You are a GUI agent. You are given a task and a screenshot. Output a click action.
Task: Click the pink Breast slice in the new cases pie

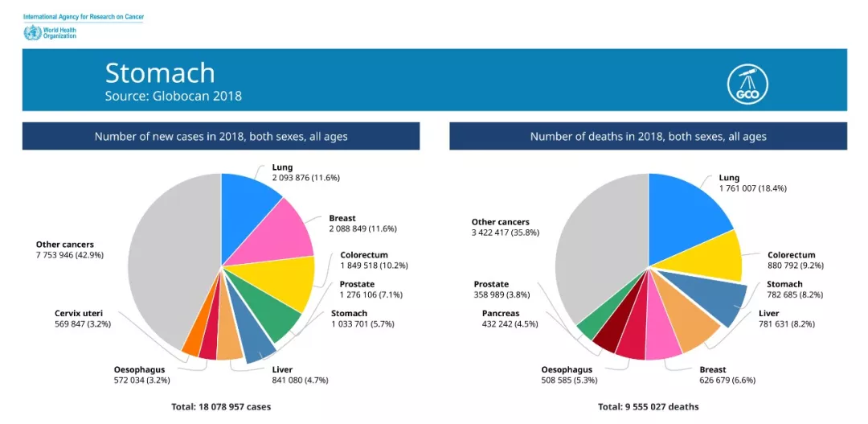coord(281,233)
